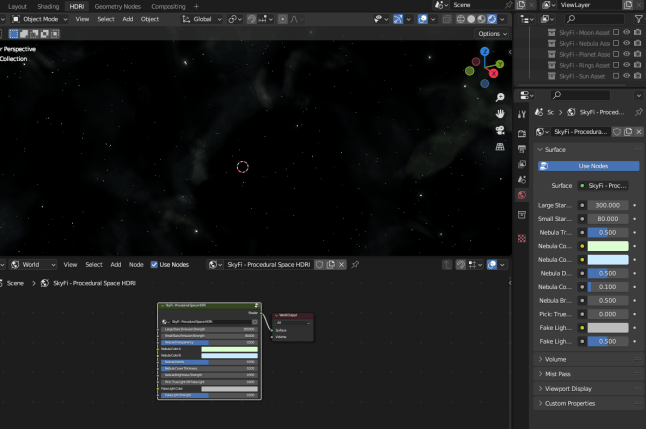Toggle exclude checkbox for SkyFi - Sun Asset
646x429 pixels.
click(x=616, y=76)
